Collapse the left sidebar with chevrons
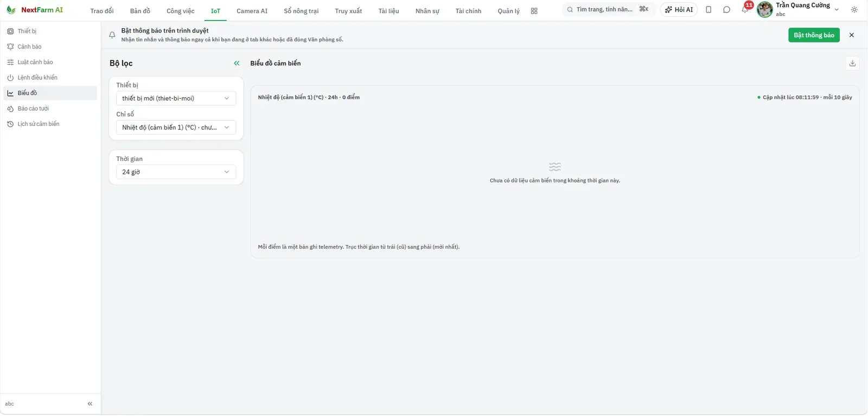This screenshot has height=416, width=868. 90,404
